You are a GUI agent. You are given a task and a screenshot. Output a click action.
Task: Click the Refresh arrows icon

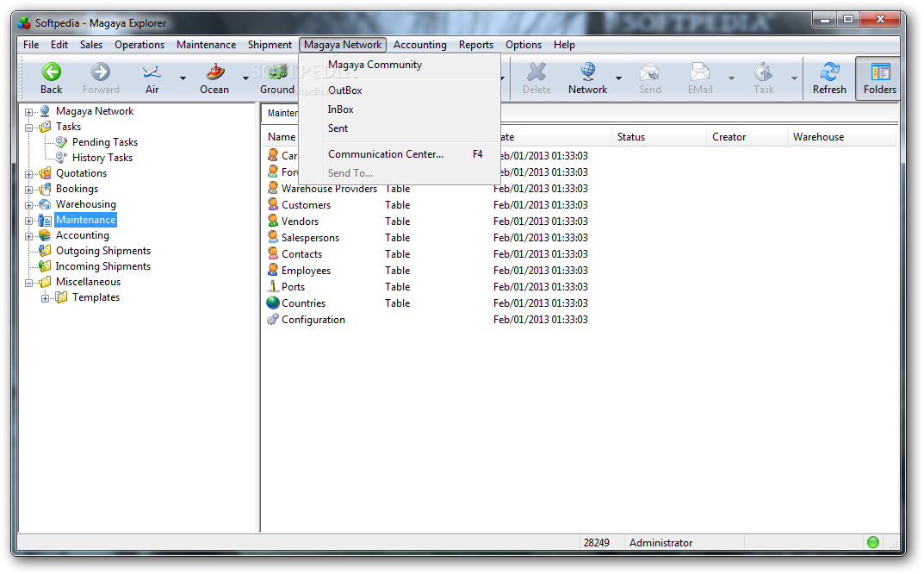click(830, 72)
